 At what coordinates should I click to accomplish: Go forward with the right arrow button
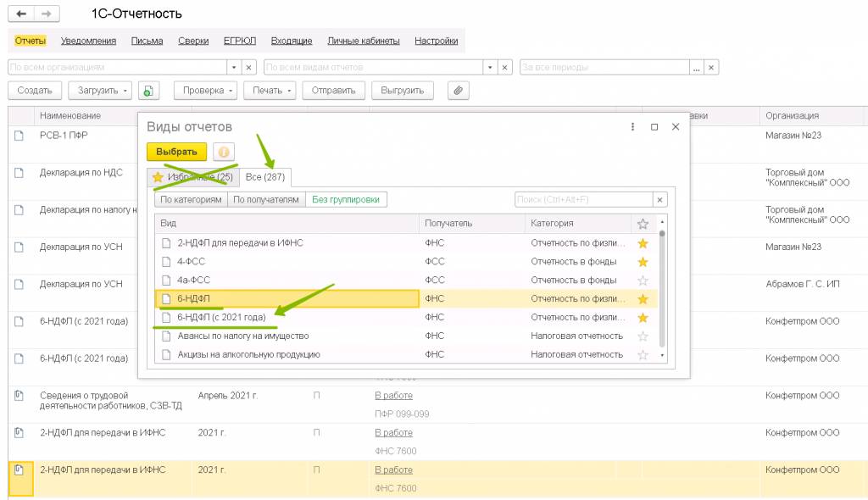(47, 14)
